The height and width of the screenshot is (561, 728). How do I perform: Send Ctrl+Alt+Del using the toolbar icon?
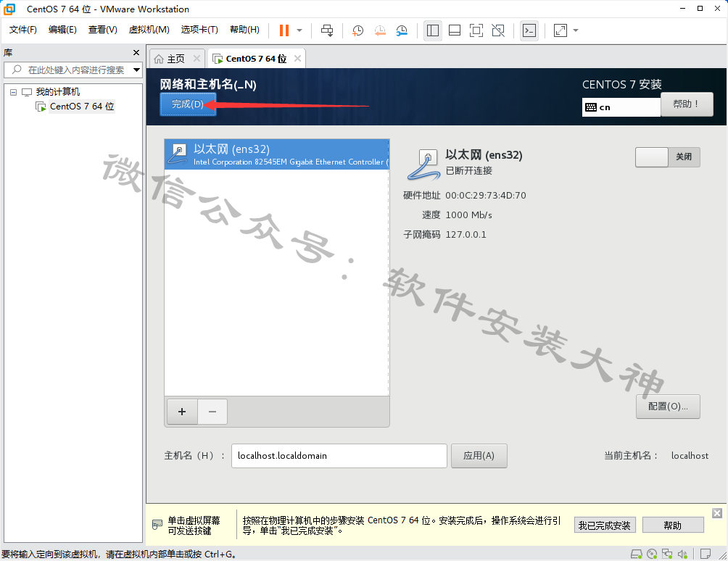(327, 30)
